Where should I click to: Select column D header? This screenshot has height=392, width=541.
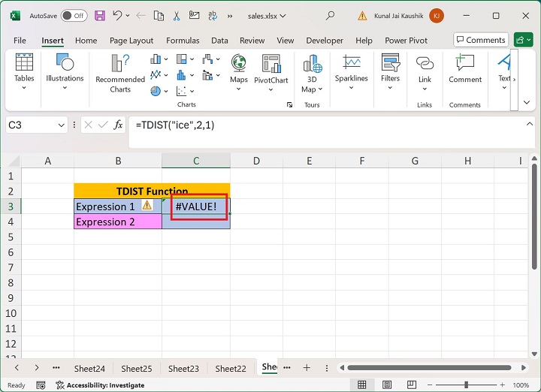point(256,161)
